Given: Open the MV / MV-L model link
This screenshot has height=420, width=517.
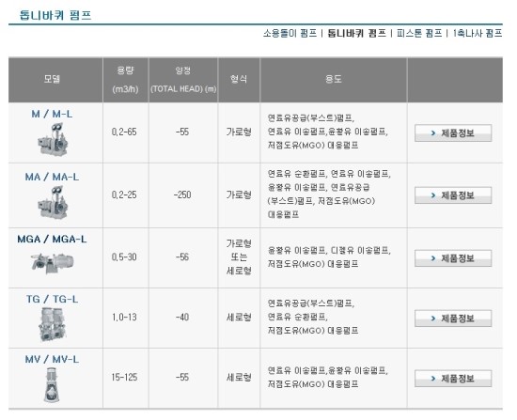Looking at the screenshot, I should click(52, 359).
